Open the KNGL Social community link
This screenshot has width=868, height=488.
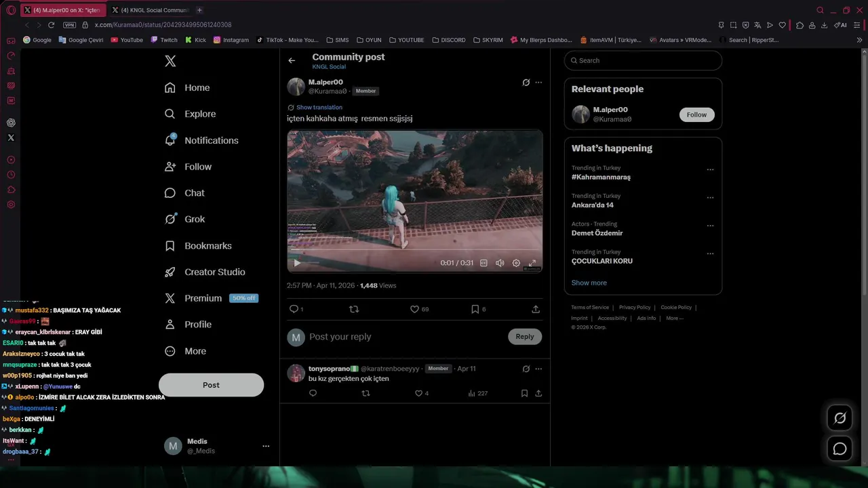[x=329, y=67]
